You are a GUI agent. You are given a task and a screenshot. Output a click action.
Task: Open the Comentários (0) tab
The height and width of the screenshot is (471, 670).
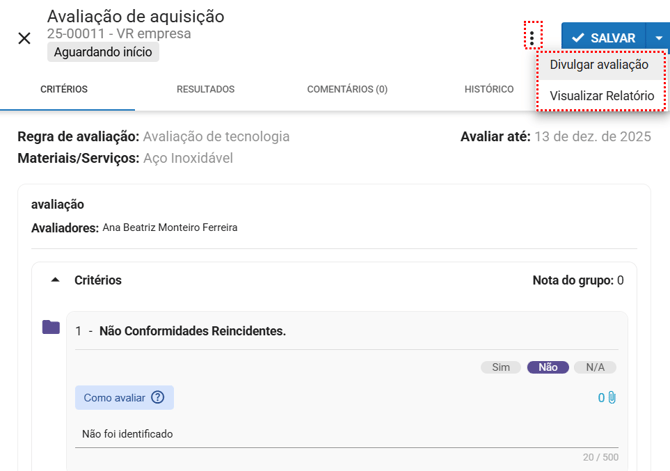tap(347, 90)
